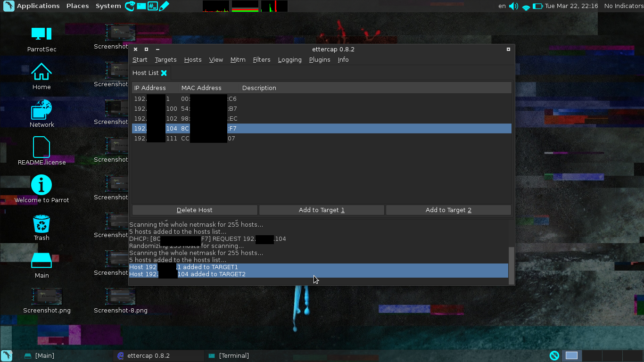Open the keyboard layout 'en' indicator

(502, 6)
